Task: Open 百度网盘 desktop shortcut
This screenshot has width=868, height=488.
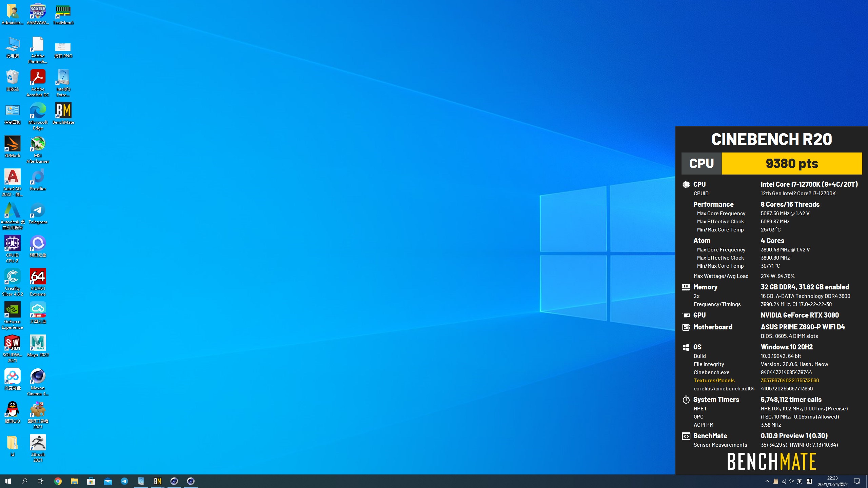Action: [13, 380]
